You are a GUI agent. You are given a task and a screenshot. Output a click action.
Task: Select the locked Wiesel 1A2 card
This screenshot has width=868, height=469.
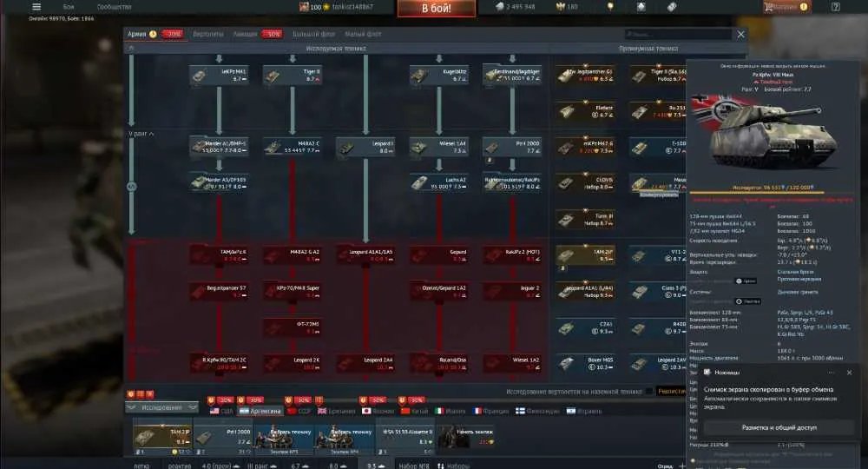pos(513,363)
